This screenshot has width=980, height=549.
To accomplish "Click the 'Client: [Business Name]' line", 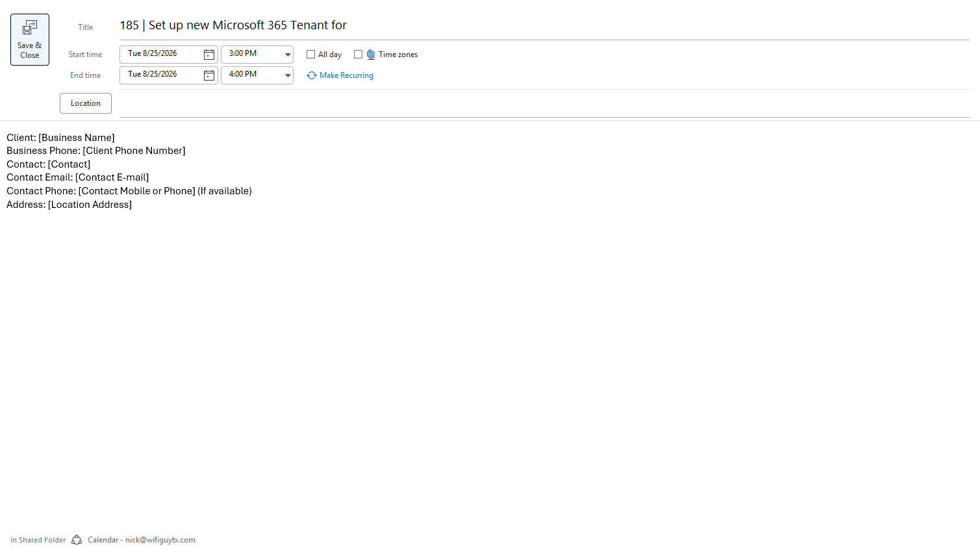I will (60, 138).
